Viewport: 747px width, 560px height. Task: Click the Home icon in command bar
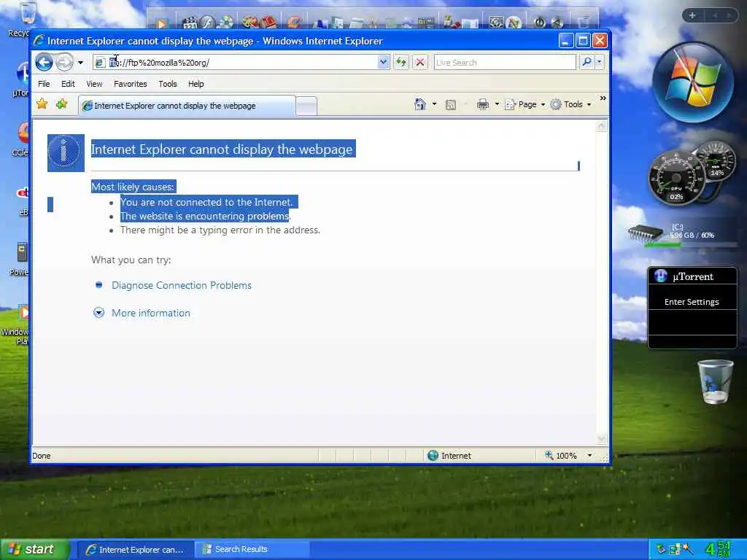419,104
